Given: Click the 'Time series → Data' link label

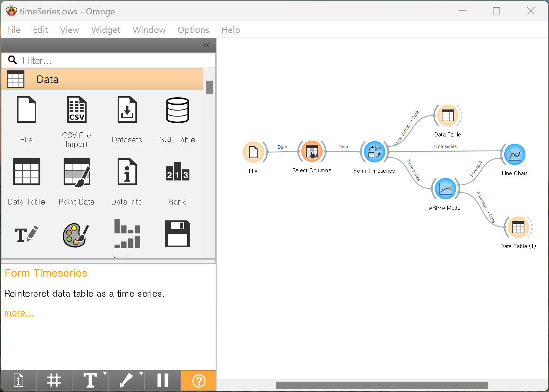Looking at the screenshot, I should coord(406,128).
